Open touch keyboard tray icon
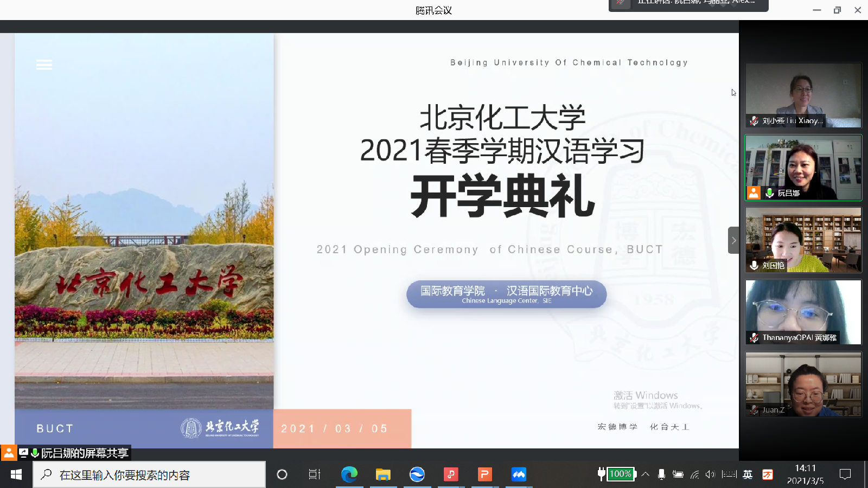The width and height of the screenshot is (868, 488). (729, 474)
